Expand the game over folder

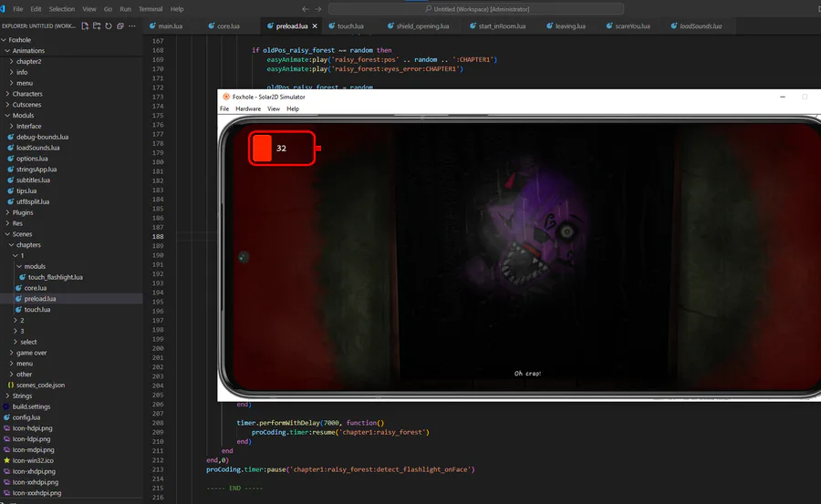(x=31, y=353)
